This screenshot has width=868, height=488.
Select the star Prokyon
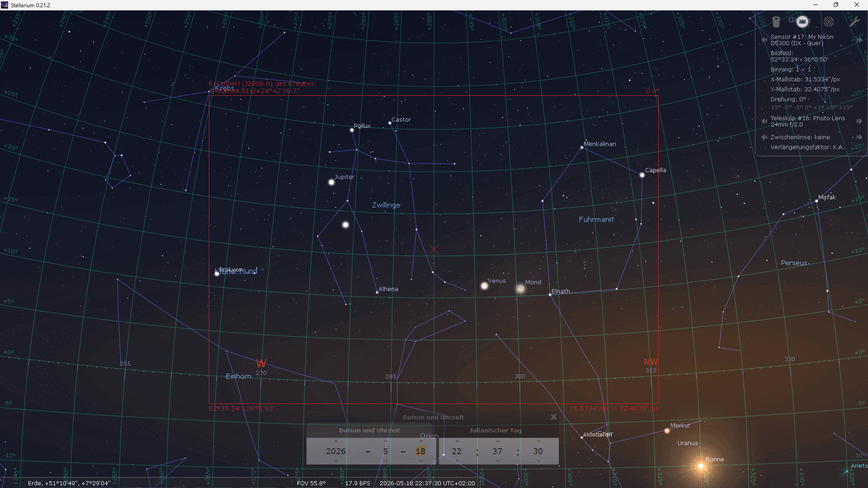pos(217,273)
